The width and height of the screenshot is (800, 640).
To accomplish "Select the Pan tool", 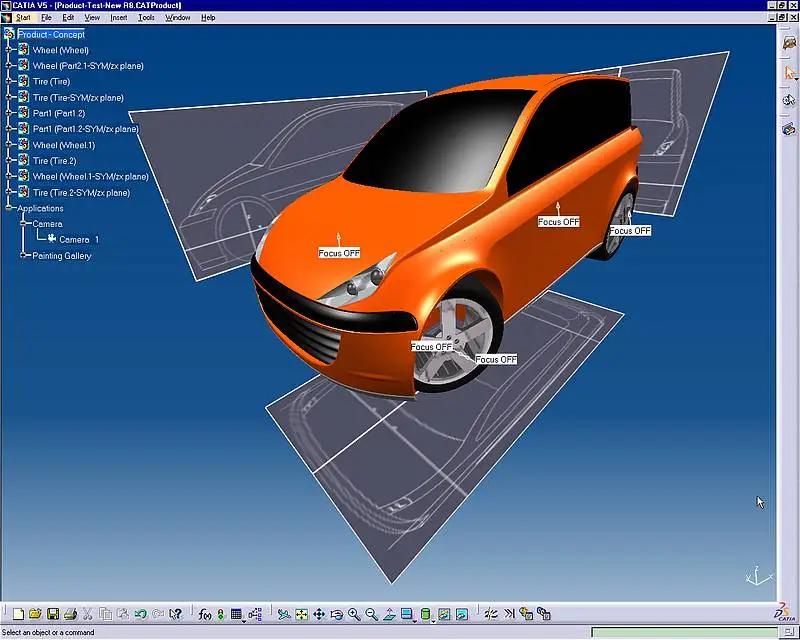I will [x=319, y=614].
